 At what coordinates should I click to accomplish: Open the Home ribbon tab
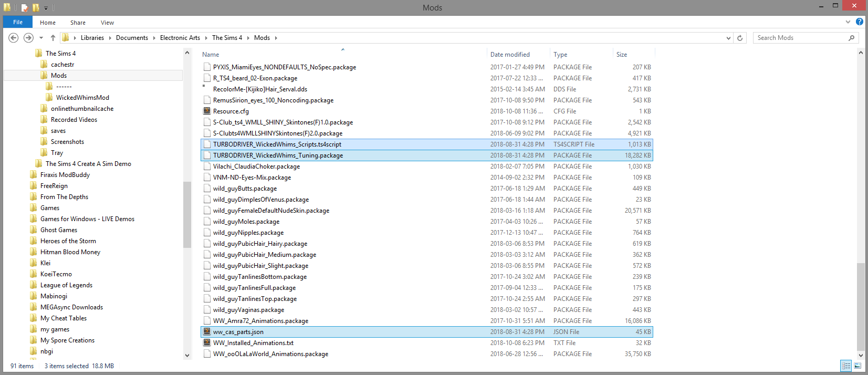coord(48,23)
